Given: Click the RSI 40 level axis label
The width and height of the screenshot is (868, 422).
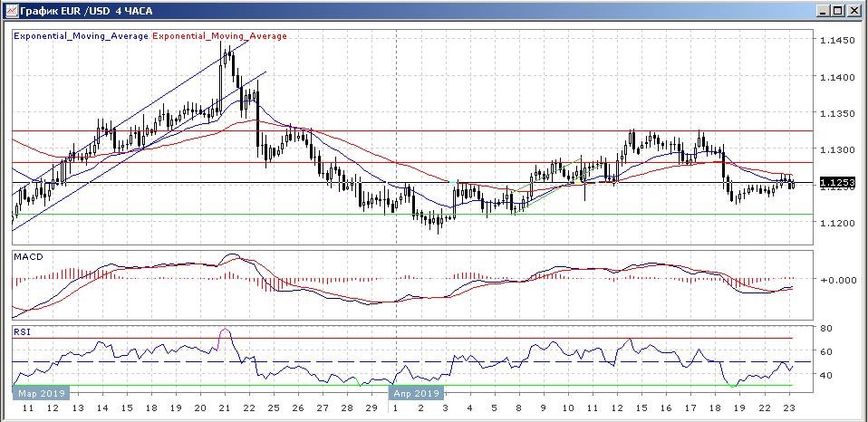Looking at the screenshot, I should (826, 375).
